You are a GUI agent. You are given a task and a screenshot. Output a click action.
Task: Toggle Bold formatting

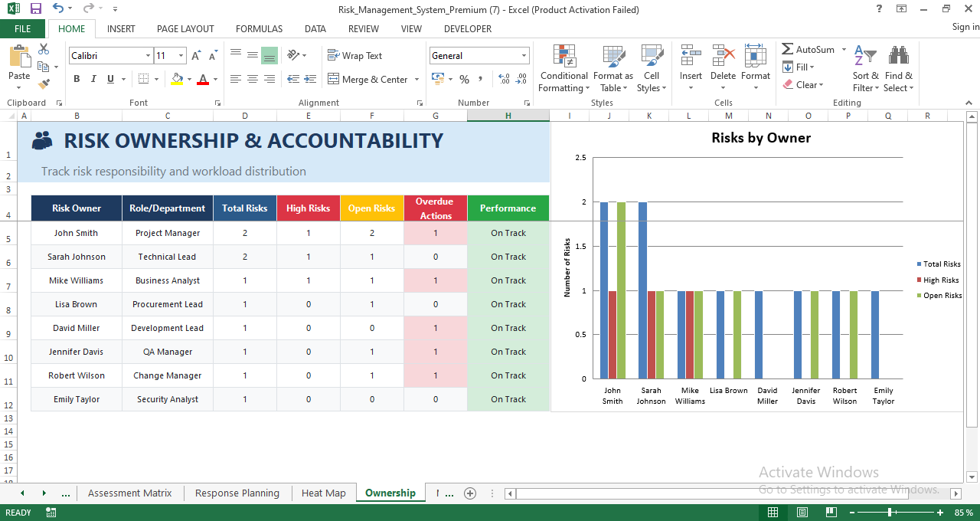(x=77, y=79)
